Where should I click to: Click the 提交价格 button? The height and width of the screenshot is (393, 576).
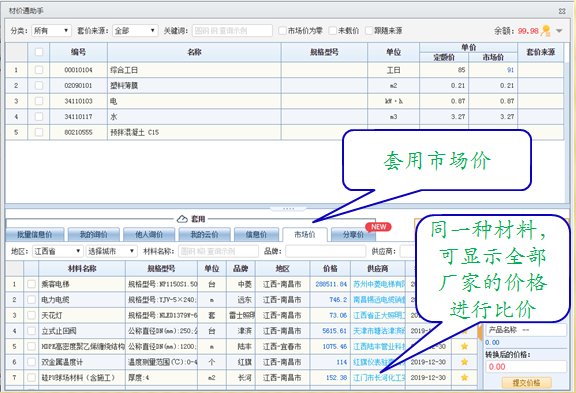[526, 383]
